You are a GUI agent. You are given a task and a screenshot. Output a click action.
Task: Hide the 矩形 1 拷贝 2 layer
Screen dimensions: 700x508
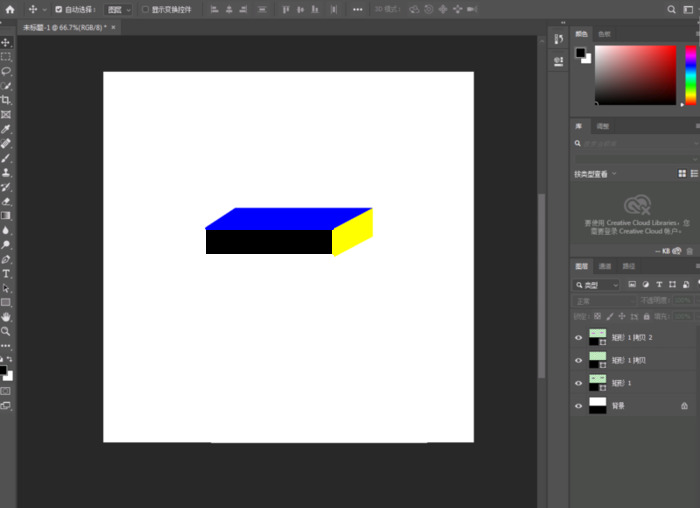click(578, 338)
